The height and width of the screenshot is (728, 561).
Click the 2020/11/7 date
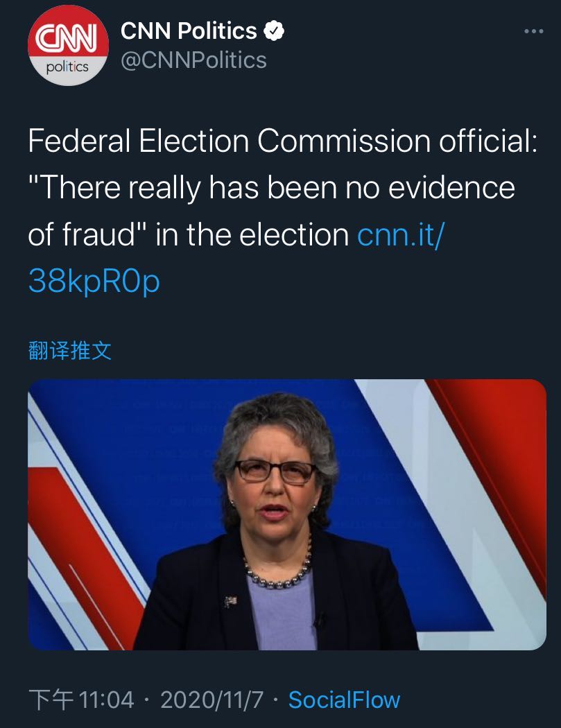coord(212,700)
